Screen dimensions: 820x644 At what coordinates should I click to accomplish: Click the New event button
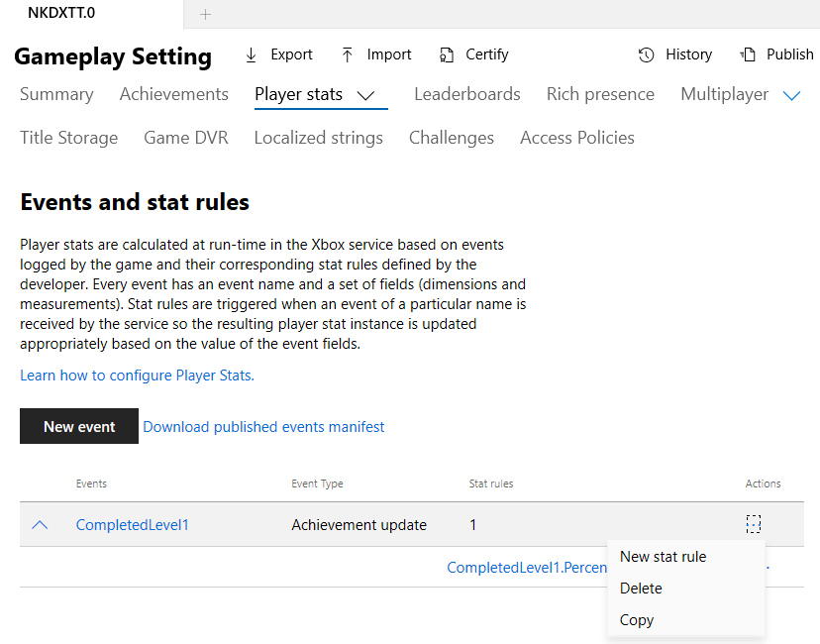tap(79, 426)
